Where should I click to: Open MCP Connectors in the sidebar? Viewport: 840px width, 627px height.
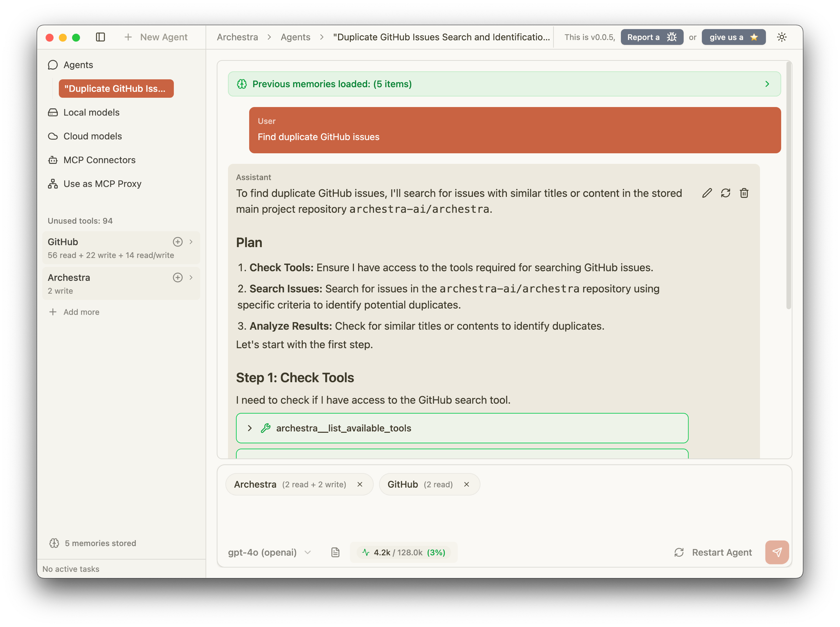[99, 160]
